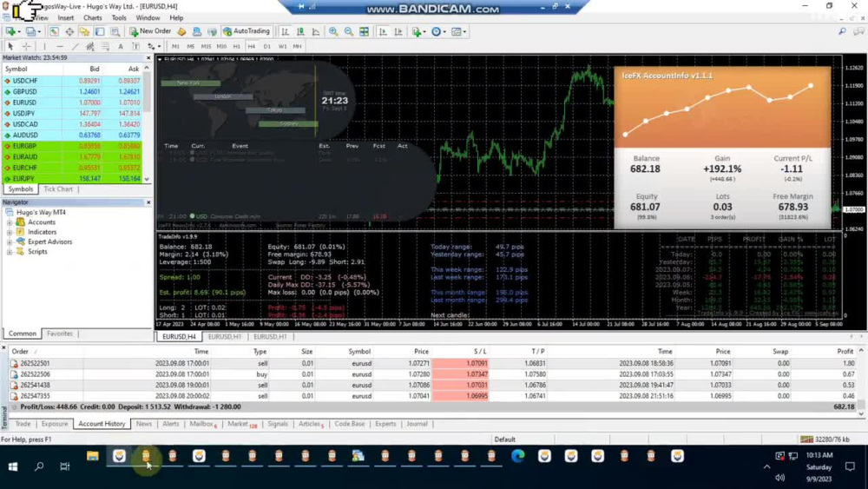Select the Trendline drawing tool
Viewport: 868px width, 489px height.
click(76, 47)
